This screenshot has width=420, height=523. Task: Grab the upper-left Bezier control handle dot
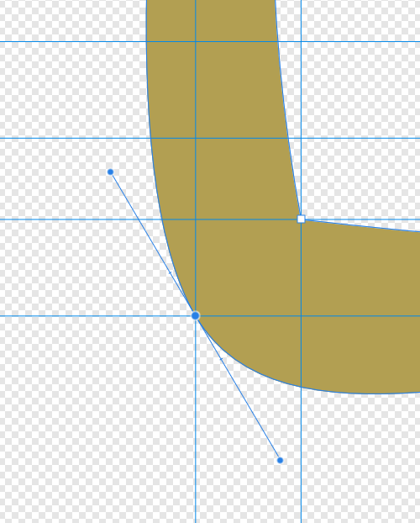110,172
